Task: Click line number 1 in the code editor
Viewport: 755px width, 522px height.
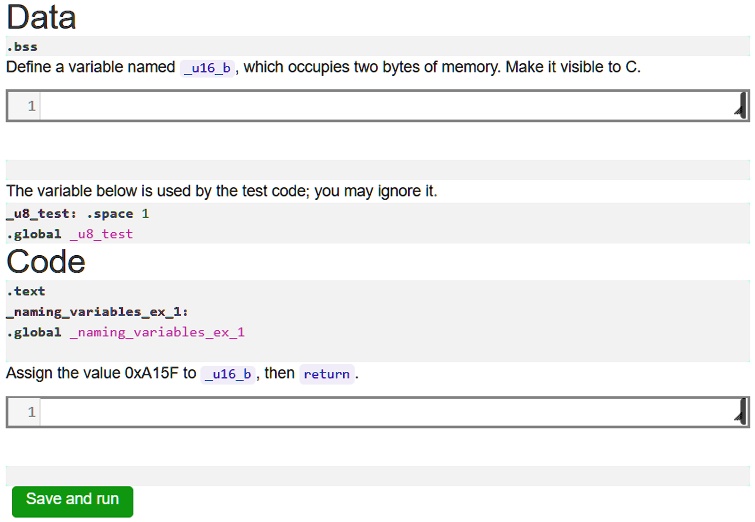Action: click(x=31, y=412)
